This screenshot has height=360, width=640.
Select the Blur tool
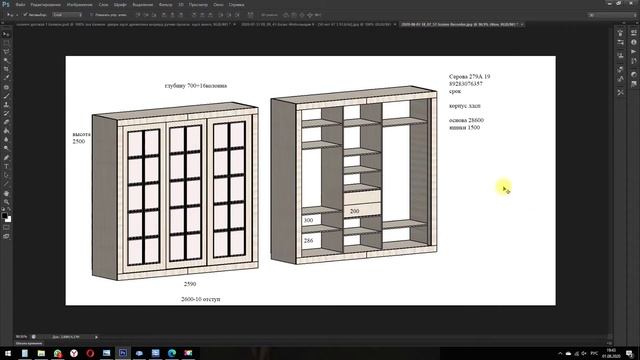6,140
